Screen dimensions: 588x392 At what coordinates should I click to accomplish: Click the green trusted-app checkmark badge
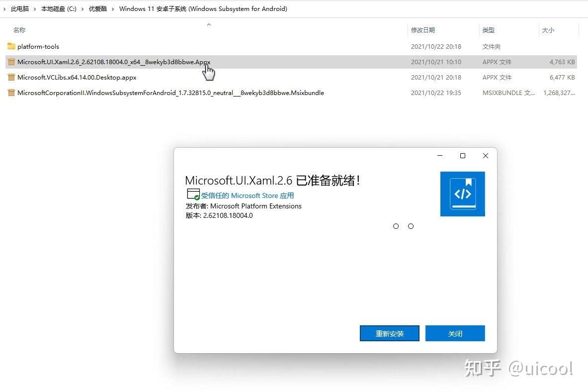coord(197,197)
